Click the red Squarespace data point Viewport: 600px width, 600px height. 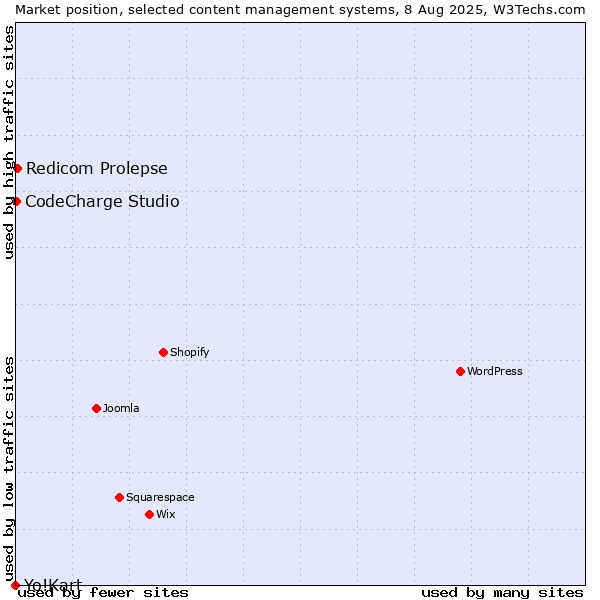click(x=119, y=497)
